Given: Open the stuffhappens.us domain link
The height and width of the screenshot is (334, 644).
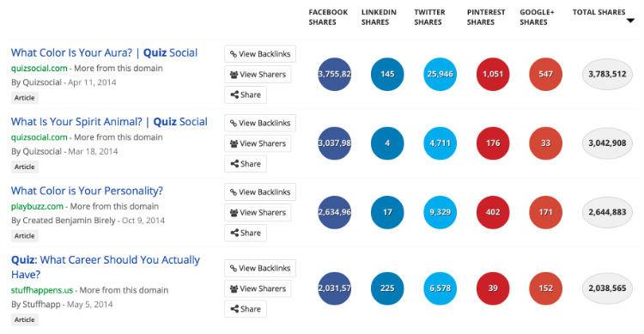Looking at the screenshot, I should 42,290.
